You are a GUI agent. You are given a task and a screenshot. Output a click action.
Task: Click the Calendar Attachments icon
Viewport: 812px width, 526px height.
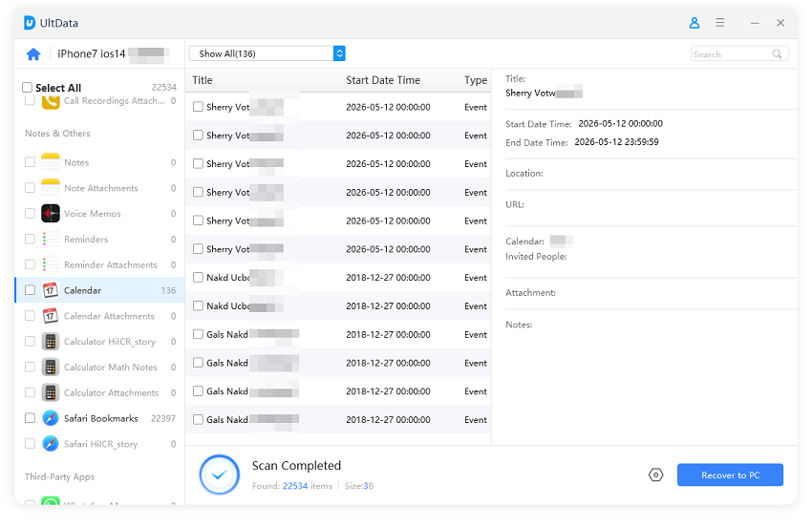click(51, 316)
